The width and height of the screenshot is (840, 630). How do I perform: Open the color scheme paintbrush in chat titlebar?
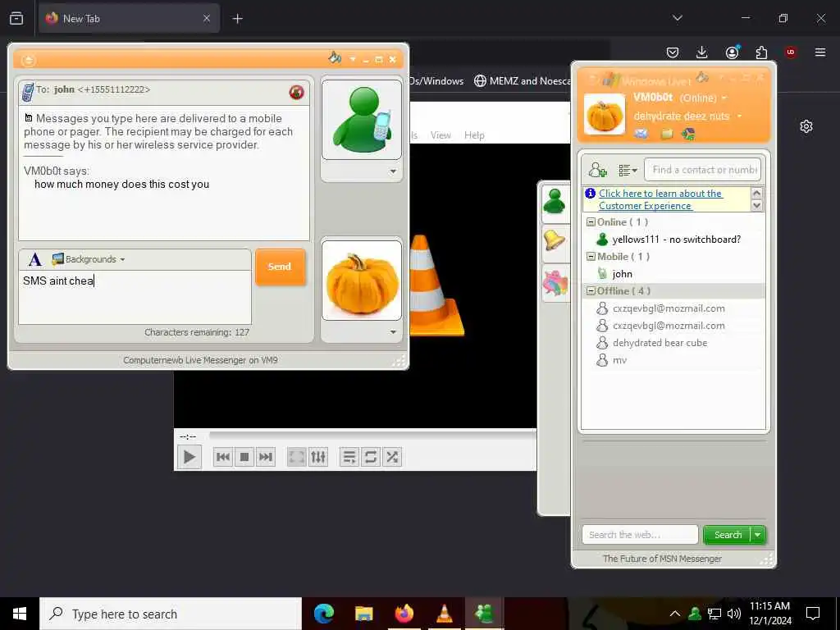click(335, 58)
